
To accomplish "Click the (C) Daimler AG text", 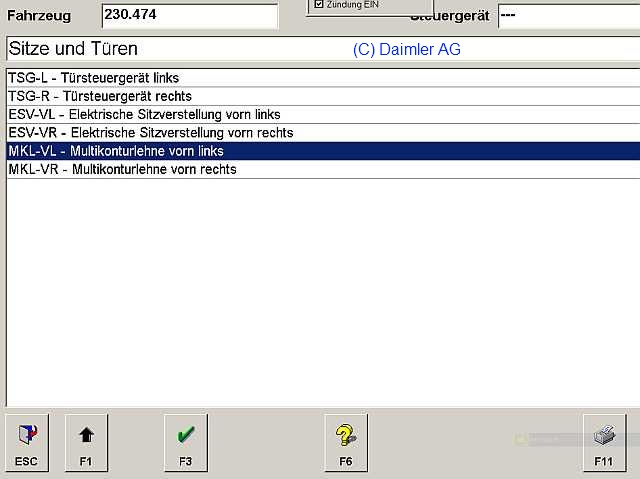I will coord(407,49).
